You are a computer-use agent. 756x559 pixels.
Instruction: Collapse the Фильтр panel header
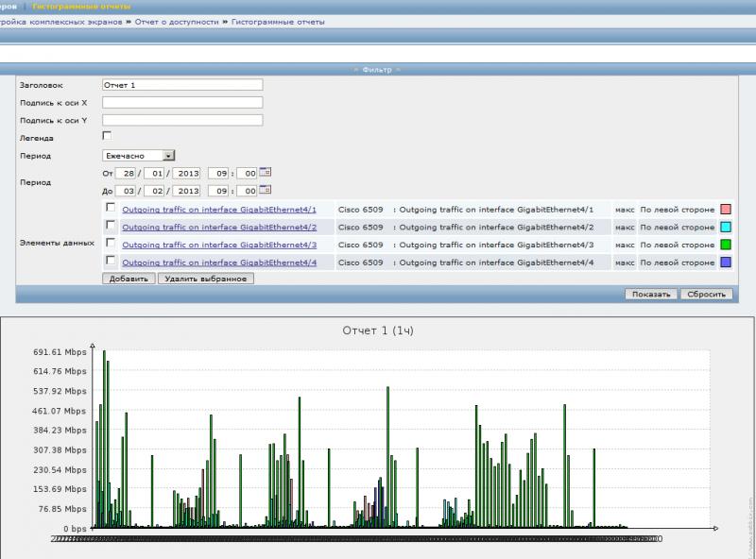[377, 69]
